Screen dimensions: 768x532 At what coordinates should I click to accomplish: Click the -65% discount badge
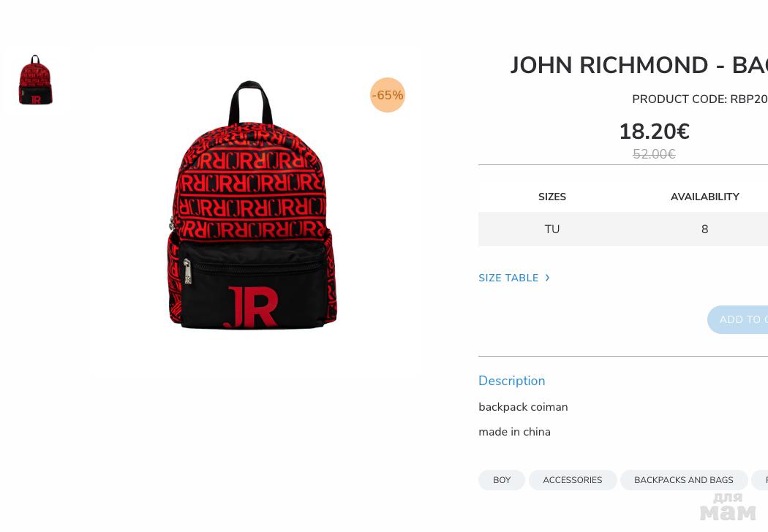(x=388, y=95)
